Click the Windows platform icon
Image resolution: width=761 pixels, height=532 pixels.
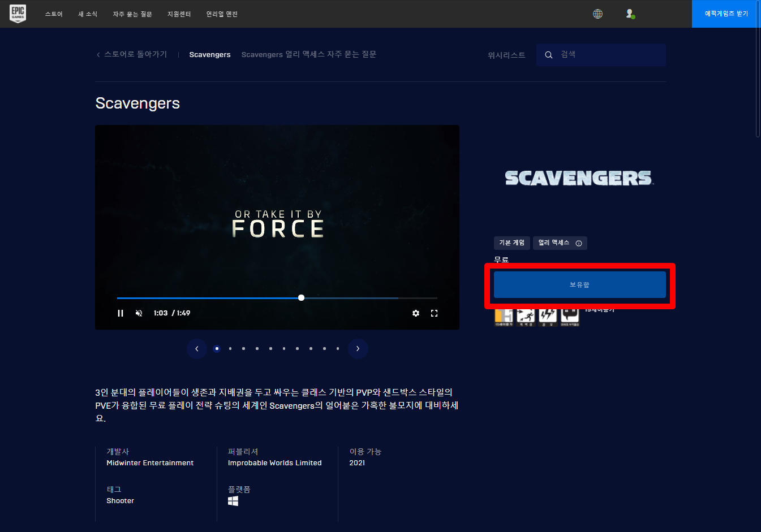pos(233,501)
